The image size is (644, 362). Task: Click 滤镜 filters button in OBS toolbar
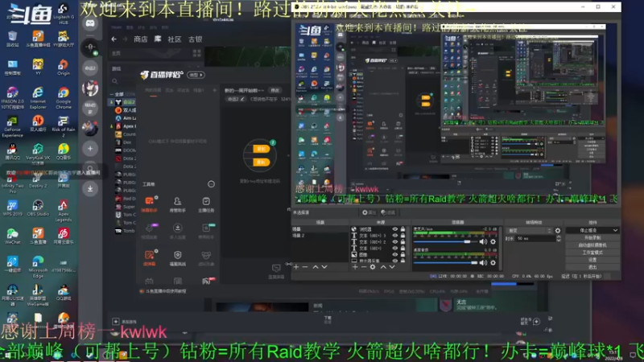388,212
